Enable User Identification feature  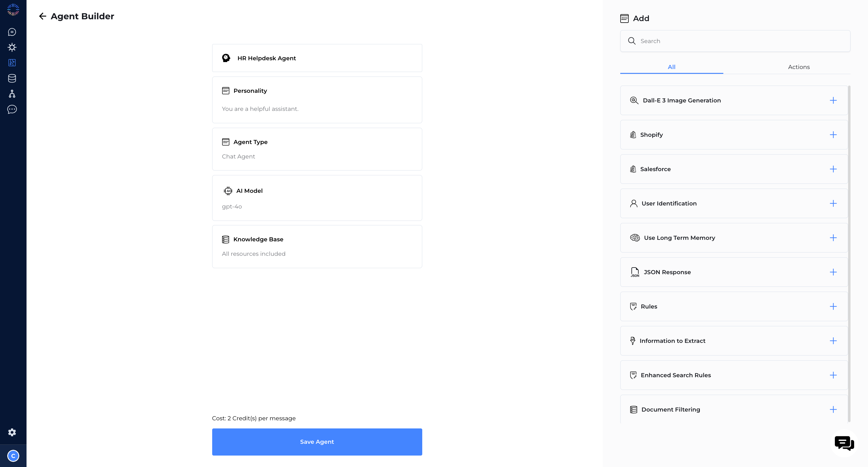(833, 203)
